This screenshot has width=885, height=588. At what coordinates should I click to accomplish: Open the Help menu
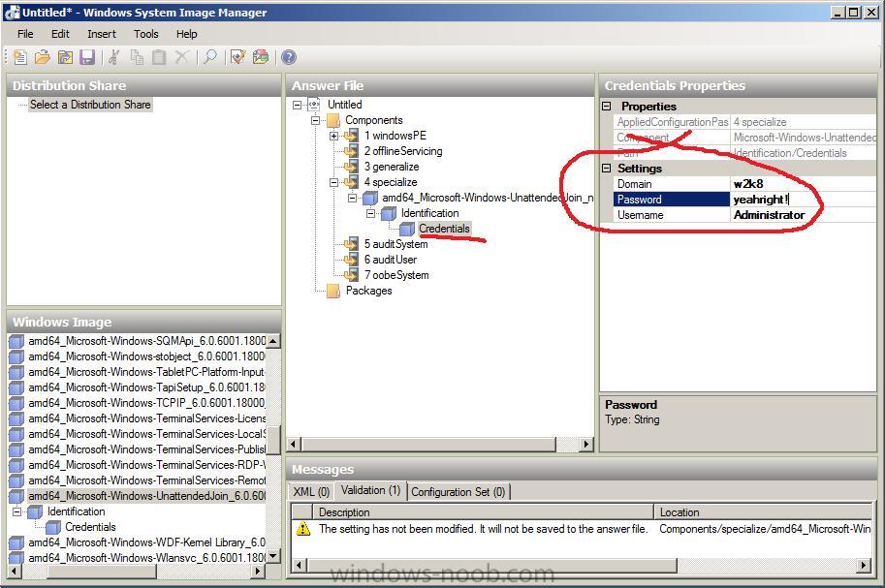pyautogui.click(x=187, y=34)
